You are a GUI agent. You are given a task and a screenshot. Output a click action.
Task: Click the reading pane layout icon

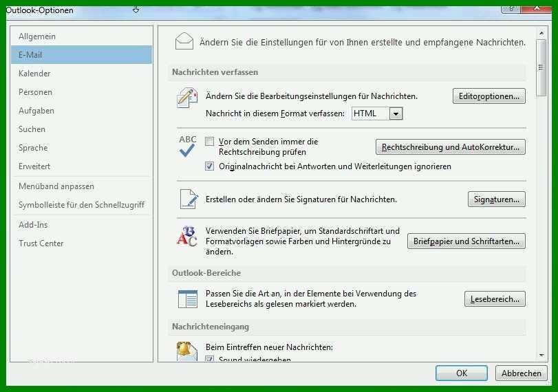point(188,299)
